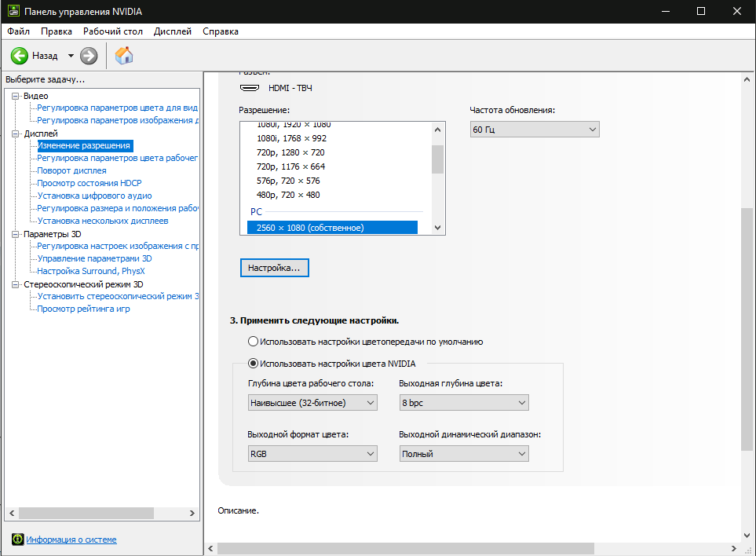This screenshot has height=556, width=756.
Task: Open the Рабочий стол menu
Action: [113, 31]
